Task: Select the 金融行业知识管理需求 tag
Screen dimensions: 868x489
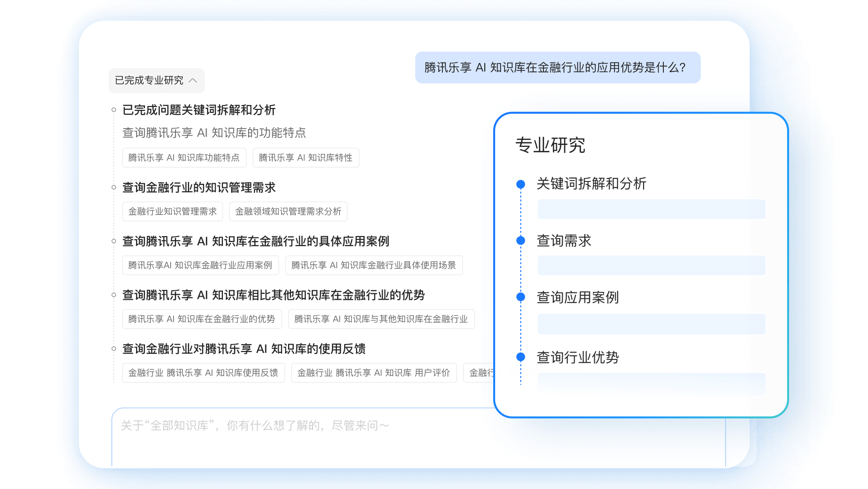Action: [x=173, y=211]
